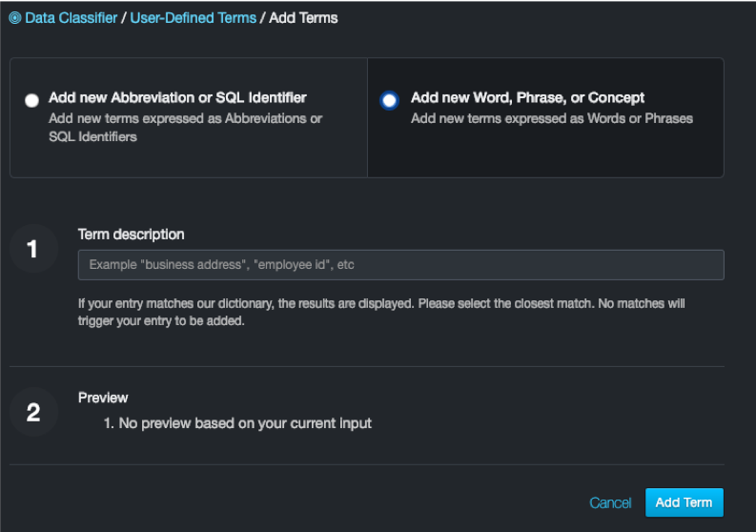This screenshot has width=756, height=532.
Task: Click the step 1 circle badge
Action: coord(33,250)
